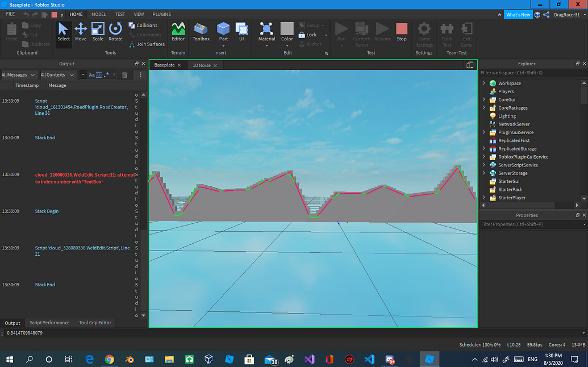Choose the Select tool
Viewport: 588px width, 367px height.
64,32
